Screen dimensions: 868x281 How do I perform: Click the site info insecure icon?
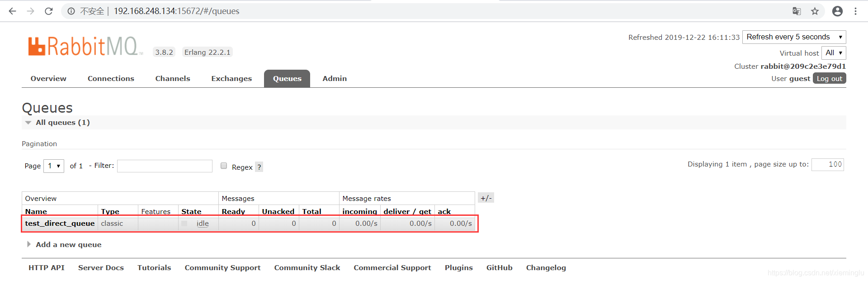coord(71,11)
